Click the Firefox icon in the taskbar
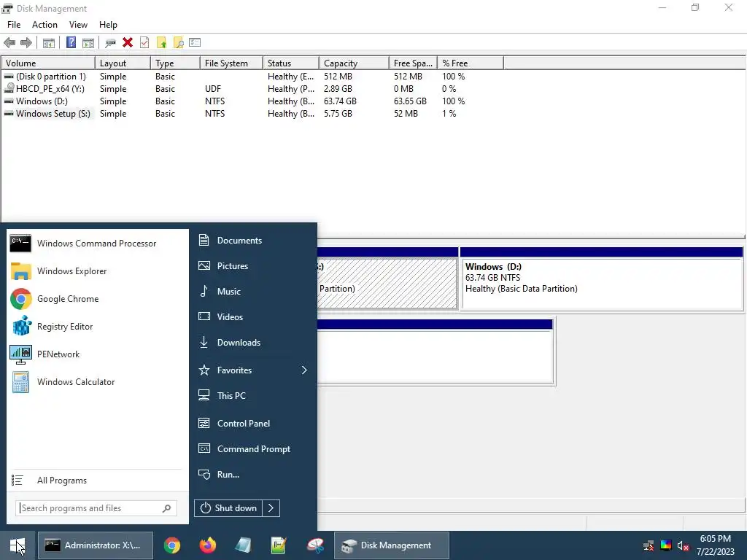The width and height of the screenshot is (747, 560). pyautogui.click(x=208, y=545)
